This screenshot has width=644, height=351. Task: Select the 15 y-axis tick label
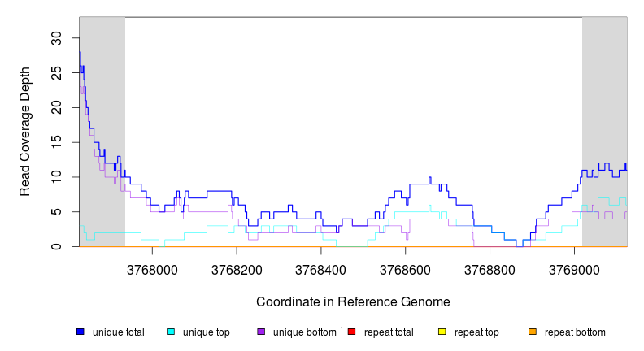[x=56, y=142]
